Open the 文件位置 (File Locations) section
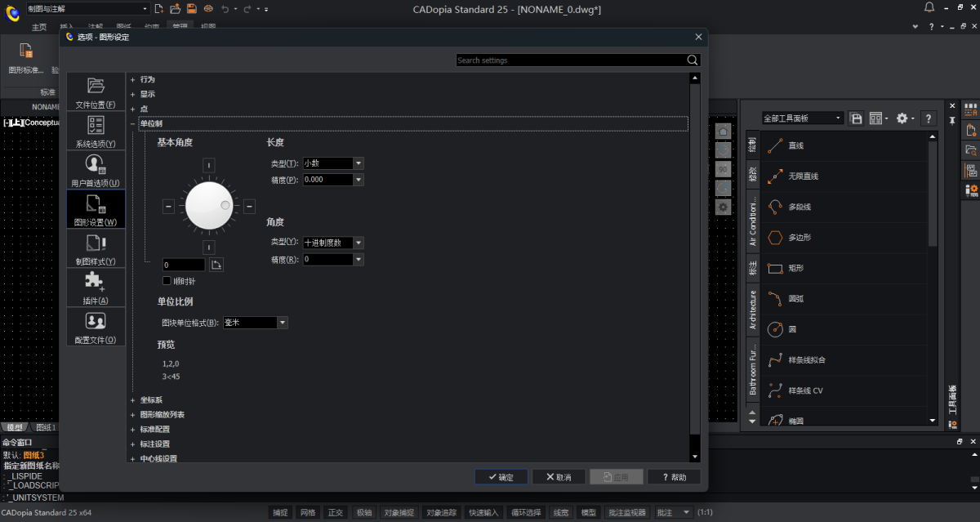The height and width of the screenshot is (522, 980). coord(96,92)
